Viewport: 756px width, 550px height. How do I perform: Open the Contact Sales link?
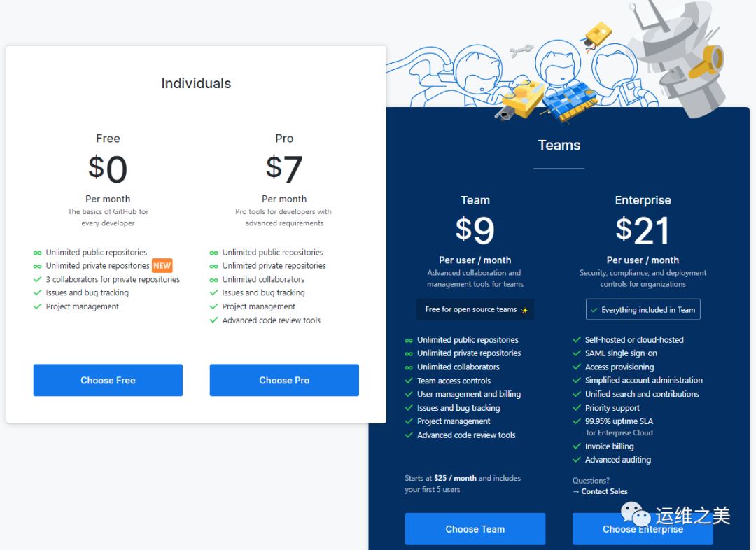click(604, 491)
